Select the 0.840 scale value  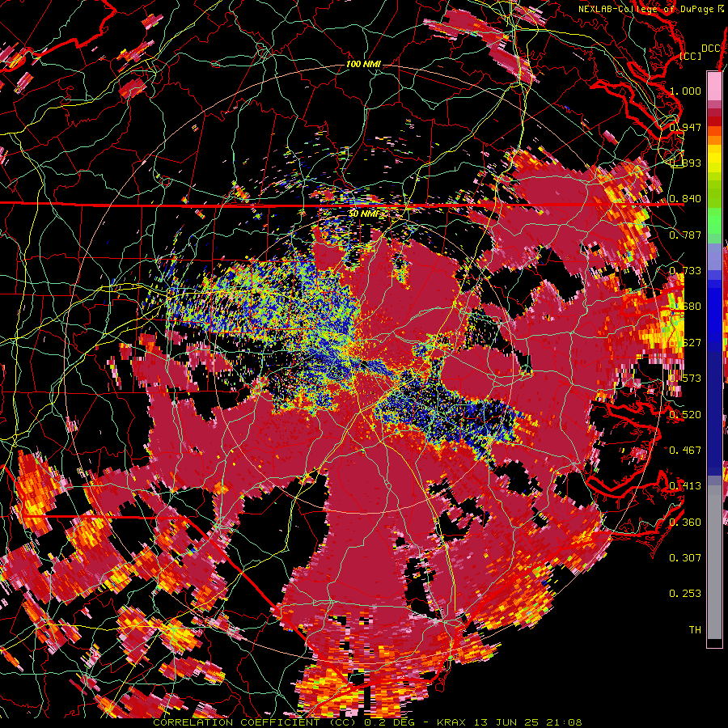[685, 199]
